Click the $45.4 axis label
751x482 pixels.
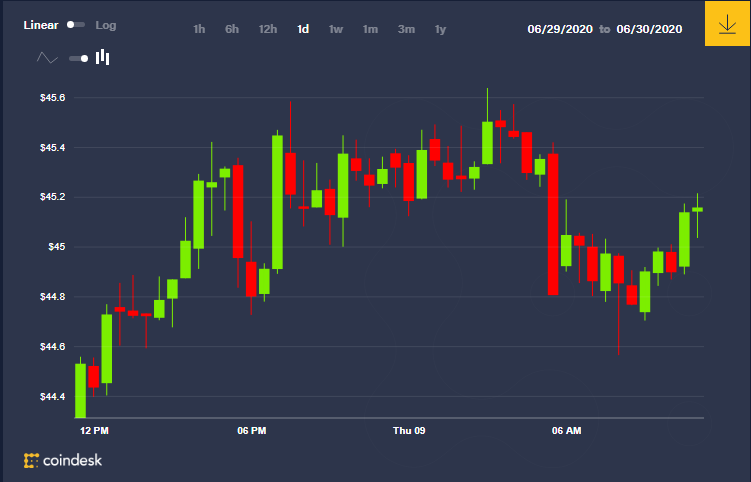(x=53, y=148)
